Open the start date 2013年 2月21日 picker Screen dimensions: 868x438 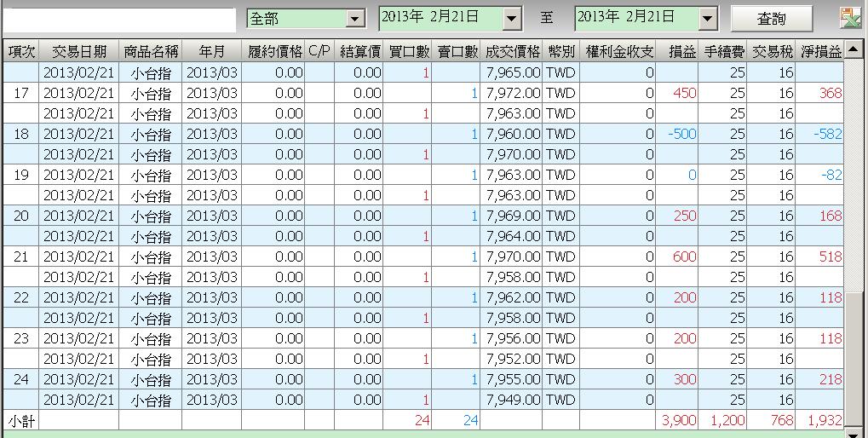coord(513,19)
